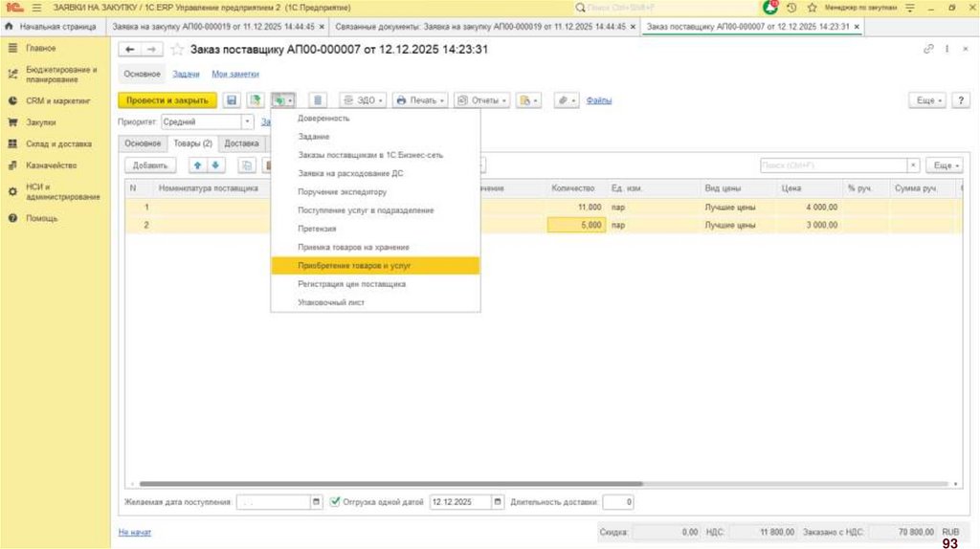
Task: Click the Длительность доставки field
Action: pos(618,501)
